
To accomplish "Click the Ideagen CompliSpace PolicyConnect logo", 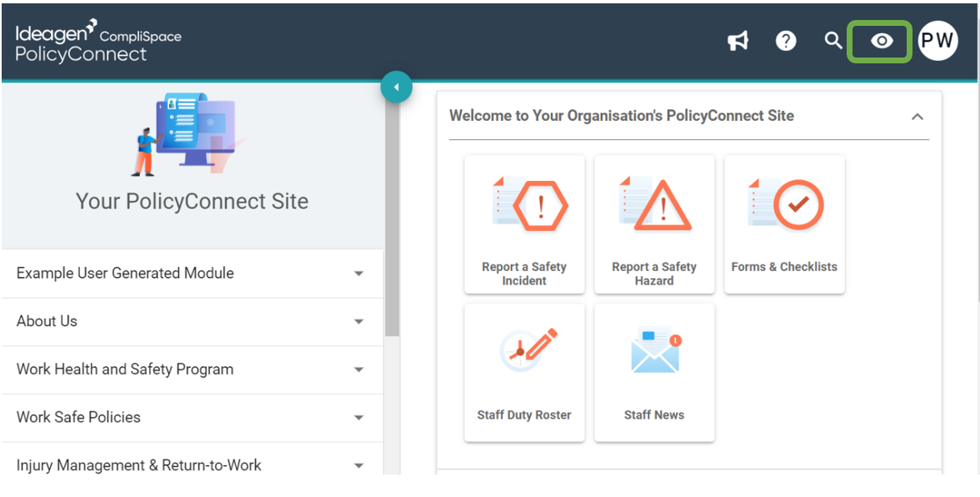I will (98, 41).
